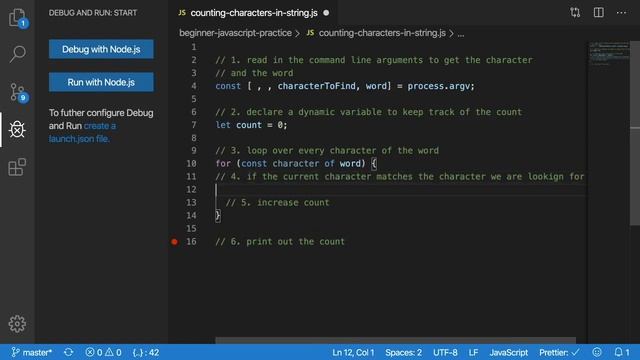The height and width of the screenshot is (360, 640).
Task: Click the comment '// 6. print out the count'
Action: [280, 242]
